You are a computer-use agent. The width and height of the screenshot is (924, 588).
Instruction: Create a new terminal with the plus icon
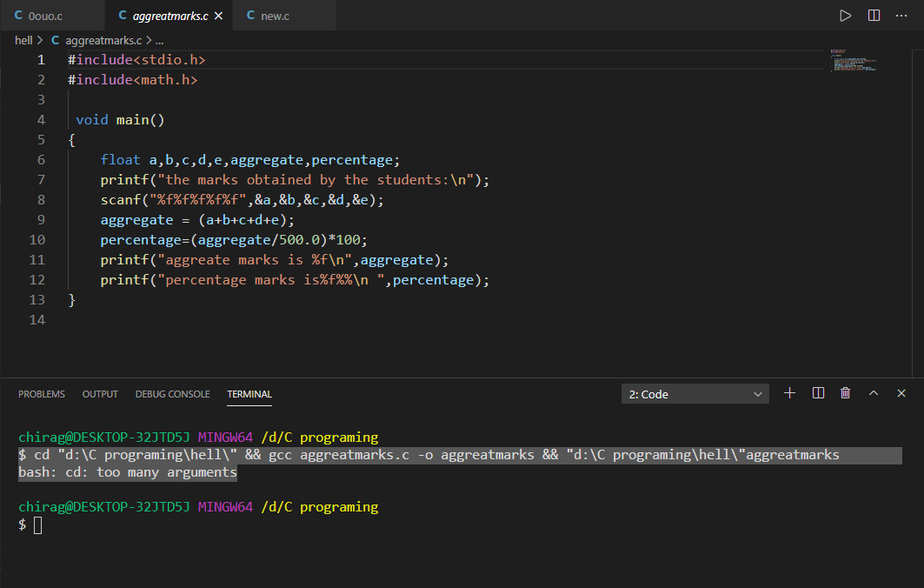click(789, 392)
